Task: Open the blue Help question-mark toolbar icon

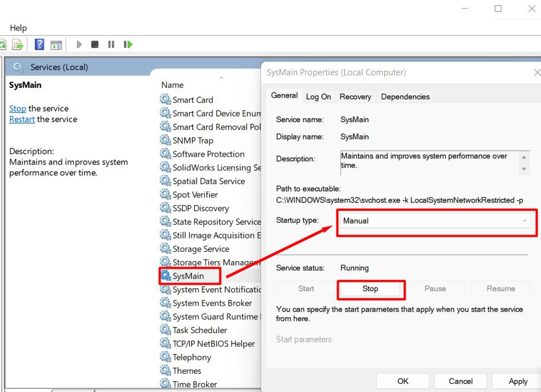Action: 39,45
